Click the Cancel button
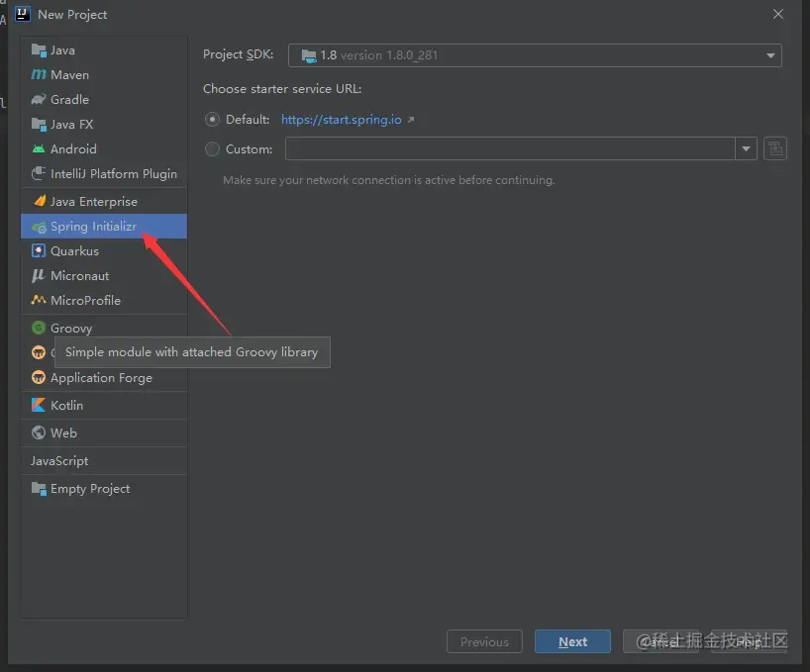The width and height of the screenshot is (810, 672). pos(660,641)
